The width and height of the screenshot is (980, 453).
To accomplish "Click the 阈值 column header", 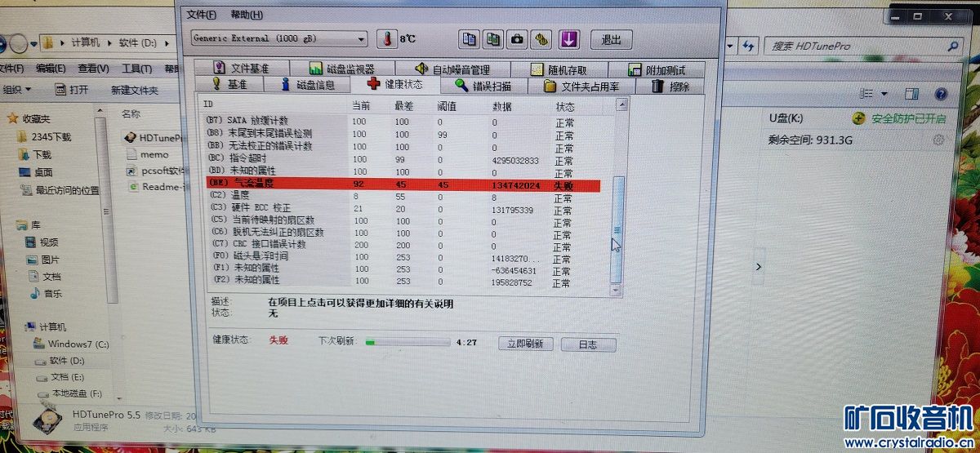I will [x=448, y=106].
